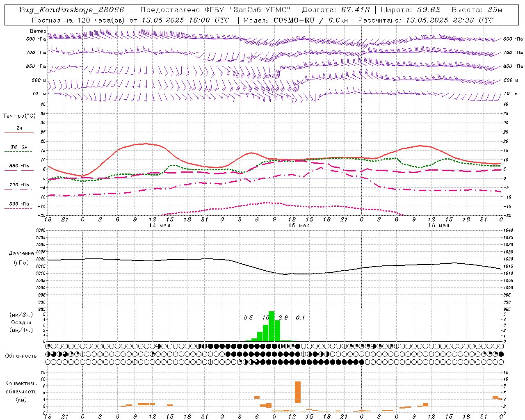Click the (мм/1ч.) precipitation unit label
Screen dimensions: 525x420
21,330
